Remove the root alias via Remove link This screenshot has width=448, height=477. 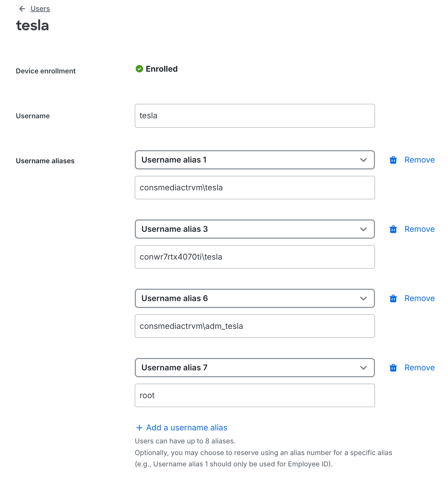click(419, 368)
